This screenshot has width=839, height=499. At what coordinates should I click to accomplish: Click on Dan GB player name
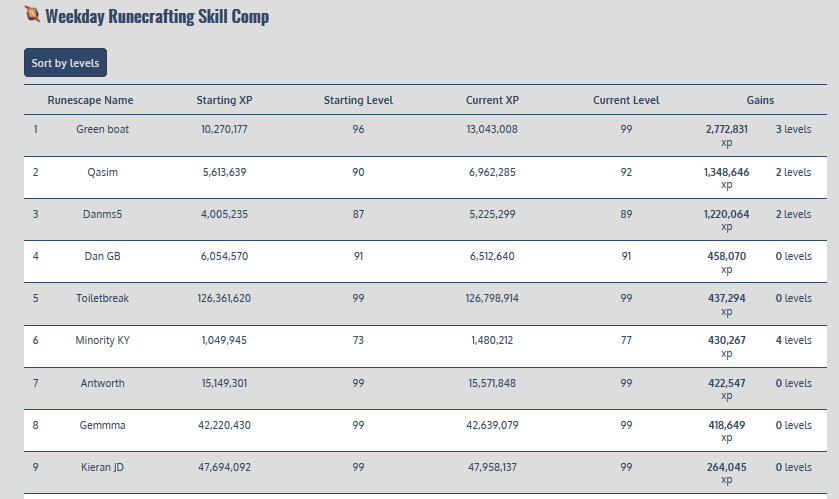103,256
